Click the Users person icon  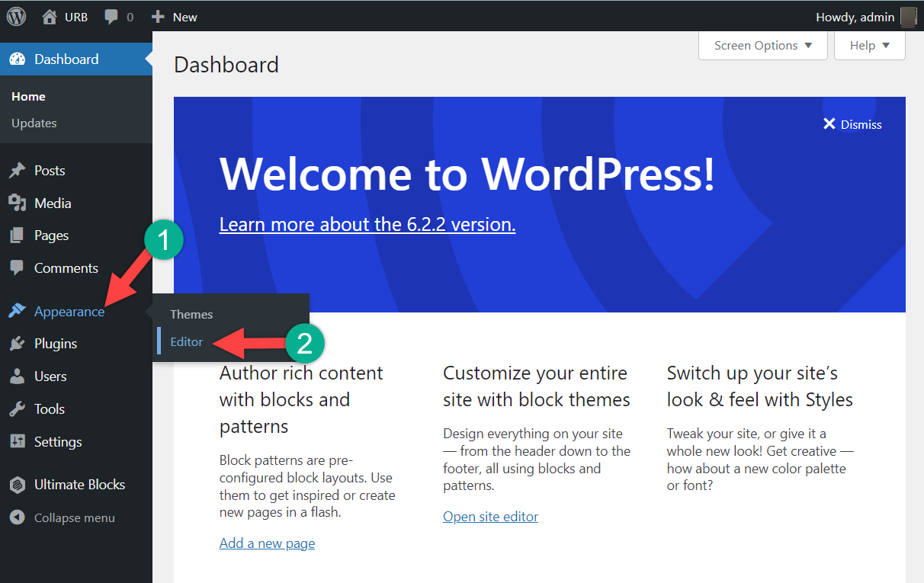[17, 376]
